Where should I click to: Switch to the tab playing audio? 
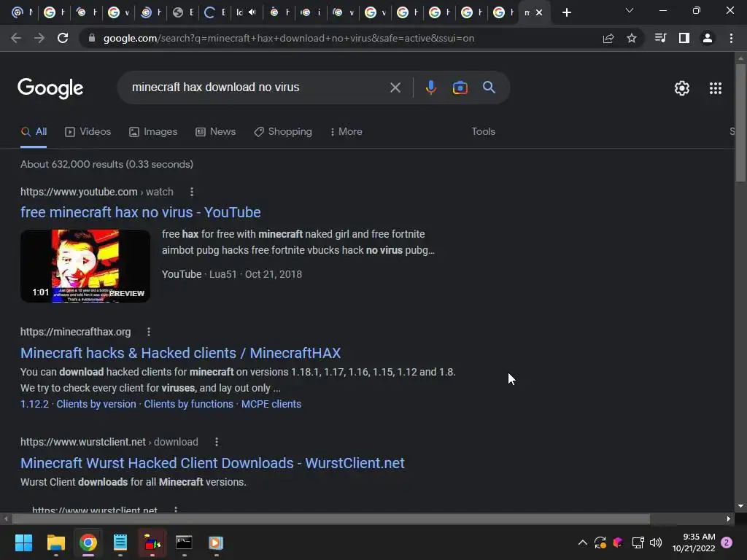point(247,13)
